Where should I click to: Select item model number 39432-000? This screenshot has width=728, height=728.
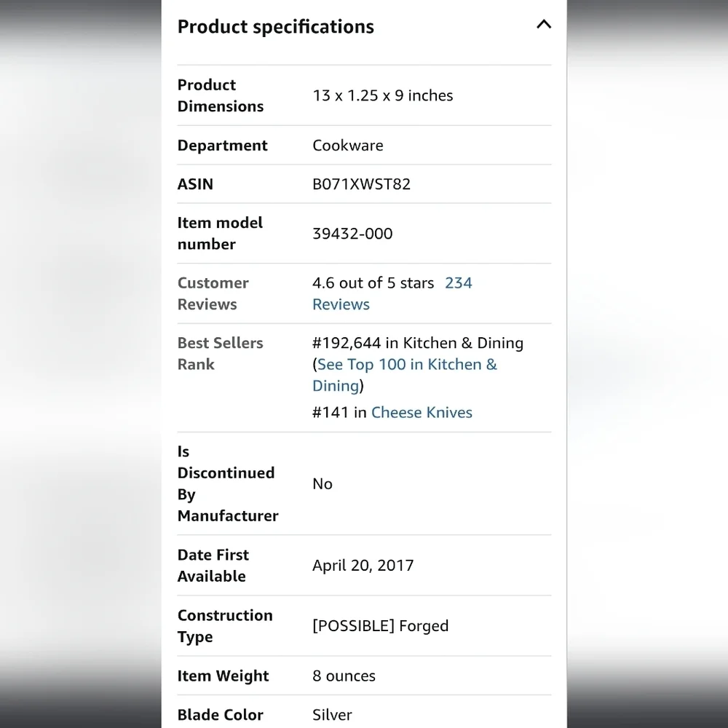(352, 234)
